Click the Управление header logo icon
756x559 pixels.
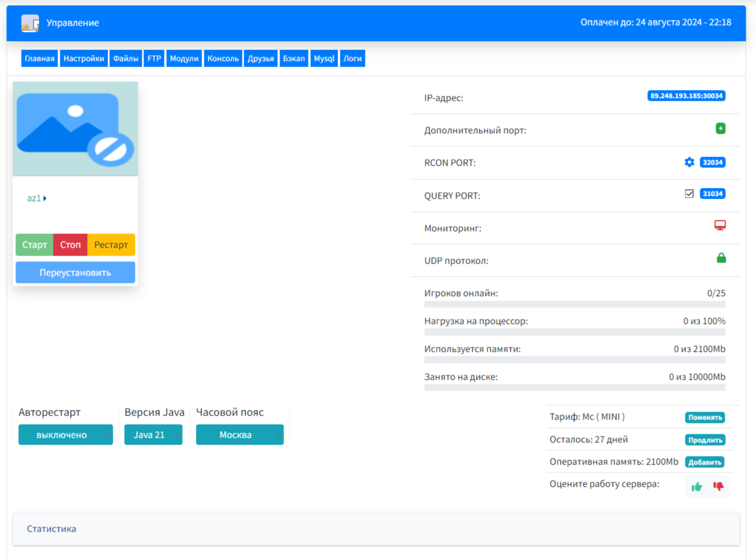30,23
